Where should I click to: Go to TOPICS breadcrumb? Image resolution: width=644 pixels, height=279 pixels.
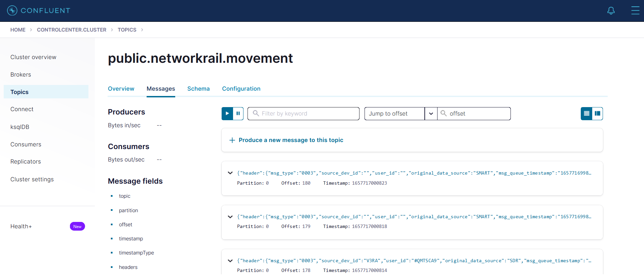click(x=127, y=30)
